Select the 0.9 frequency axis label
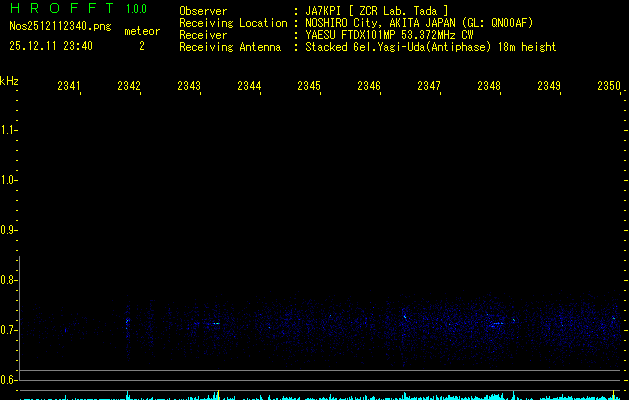The height and width of the screenshot is (400, 629). click(x=9, y=230)
